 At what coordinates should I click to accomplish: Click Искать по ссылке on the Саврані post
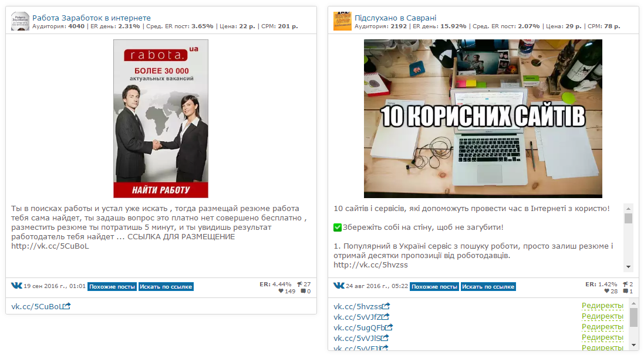pyautogui.click(x=488, y=287)
